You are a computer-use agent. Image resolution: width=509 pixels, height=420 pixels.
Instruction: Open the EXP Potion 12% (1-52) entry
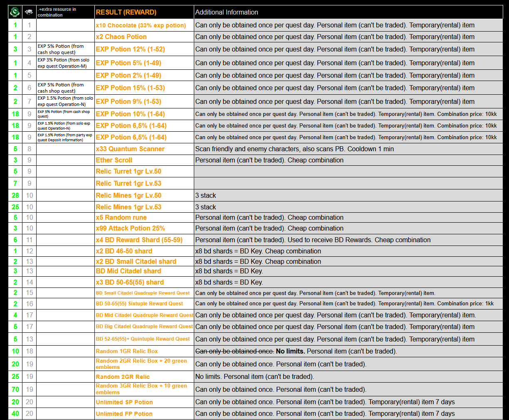(130, 49)
